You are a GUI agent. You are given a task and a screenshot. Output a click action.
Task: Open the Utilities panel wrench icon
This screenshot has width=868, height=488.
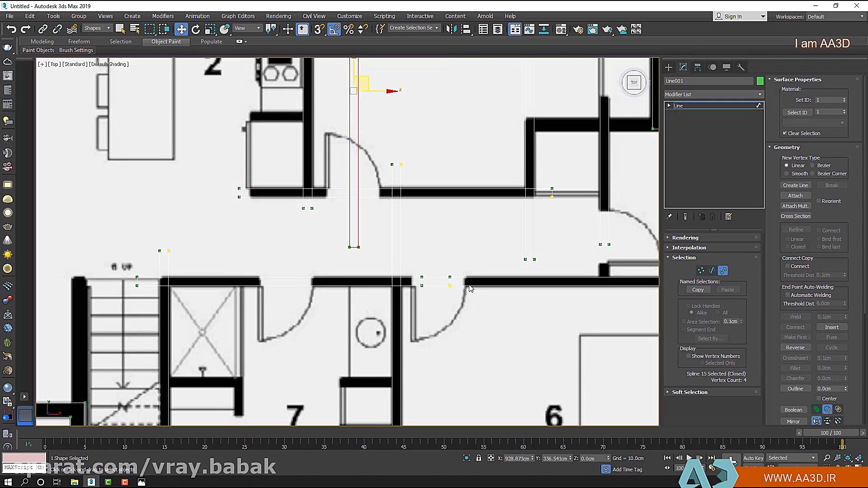[x=741, y=67]
